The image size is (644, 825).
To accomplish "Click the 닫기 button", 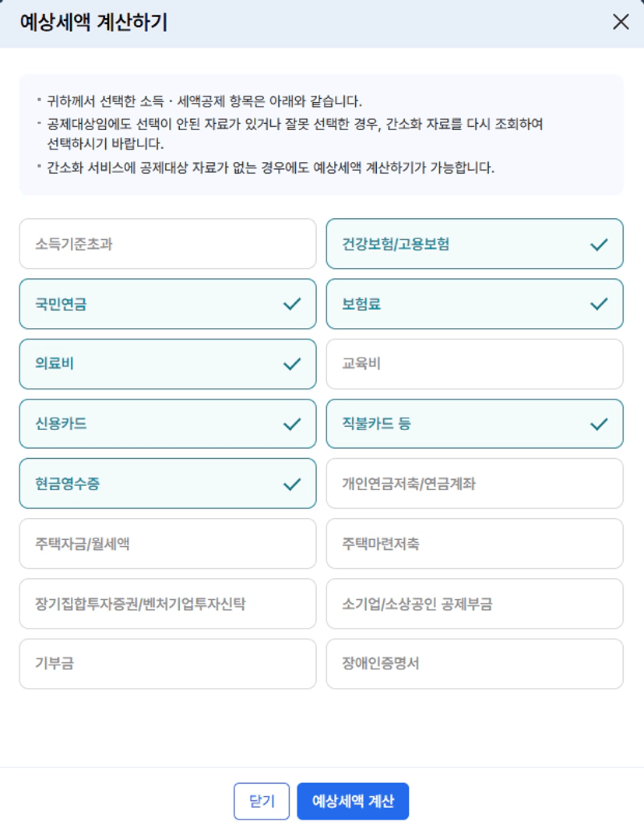I will coord(262,802).
